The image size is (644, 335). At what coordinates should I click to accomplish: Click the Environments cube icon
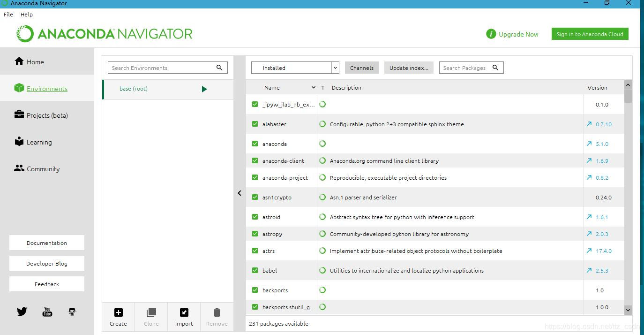(x=19, y=88)
